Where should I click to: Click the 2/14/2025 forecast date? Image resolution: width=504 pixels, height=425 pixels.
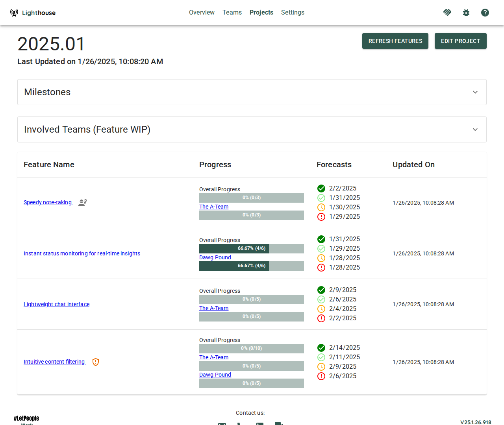click(345, 348)
